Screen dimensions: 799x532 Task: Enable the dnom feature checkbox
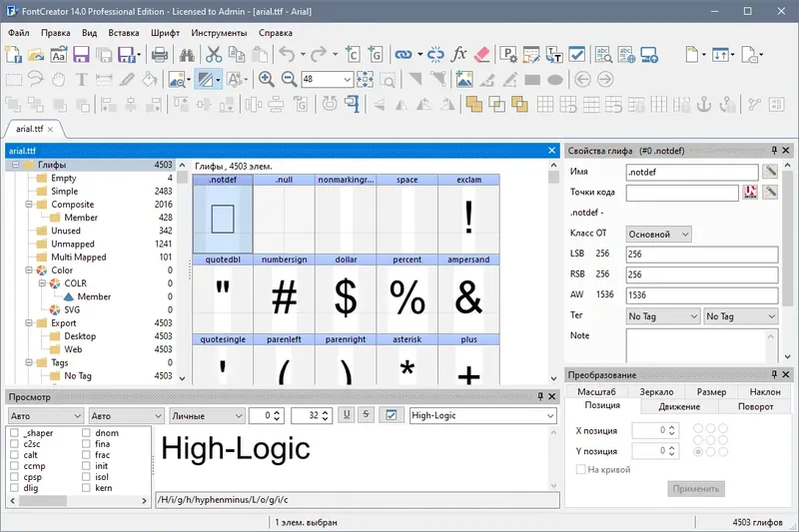[x=86, y=433]
